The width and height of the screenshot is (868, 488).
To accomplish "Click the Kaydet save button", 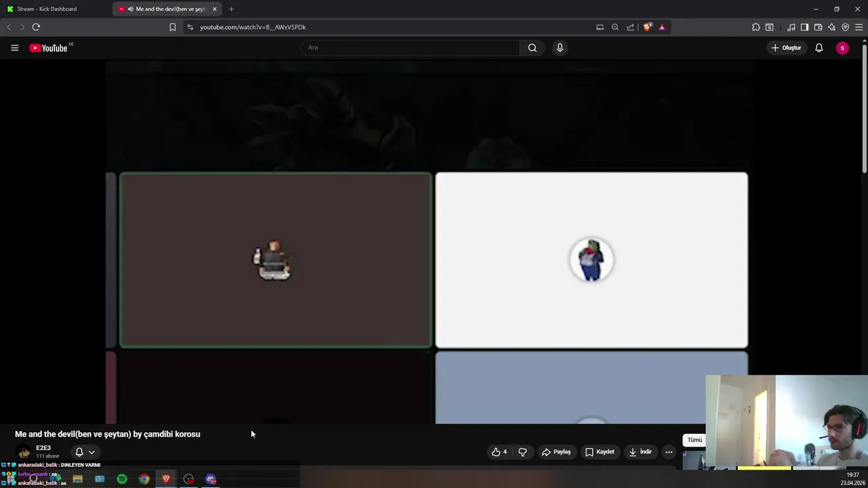I will 599,452.
